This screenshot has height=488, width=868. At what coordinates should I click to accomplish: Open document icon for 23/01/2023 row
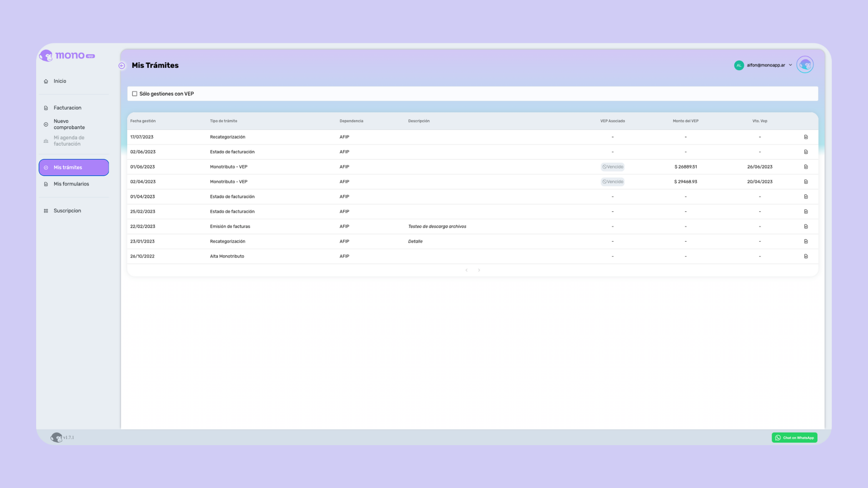(x=806, y=241)
